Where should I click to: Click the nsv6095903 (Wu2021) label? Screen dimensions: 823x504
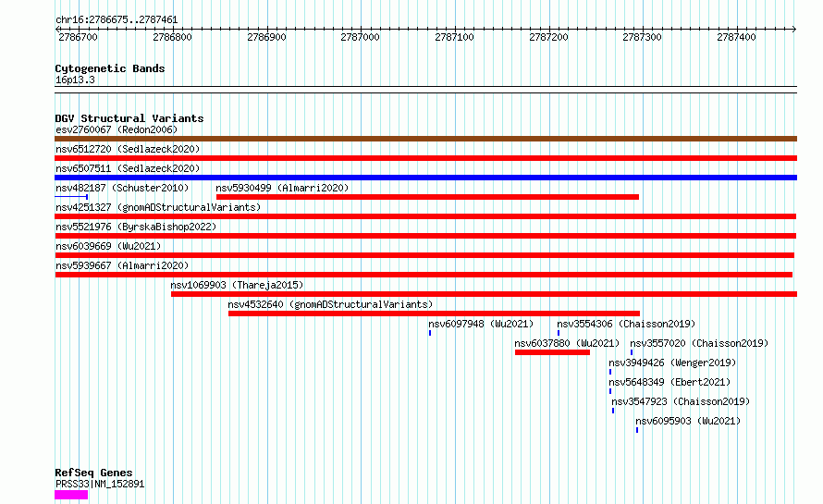688,421
